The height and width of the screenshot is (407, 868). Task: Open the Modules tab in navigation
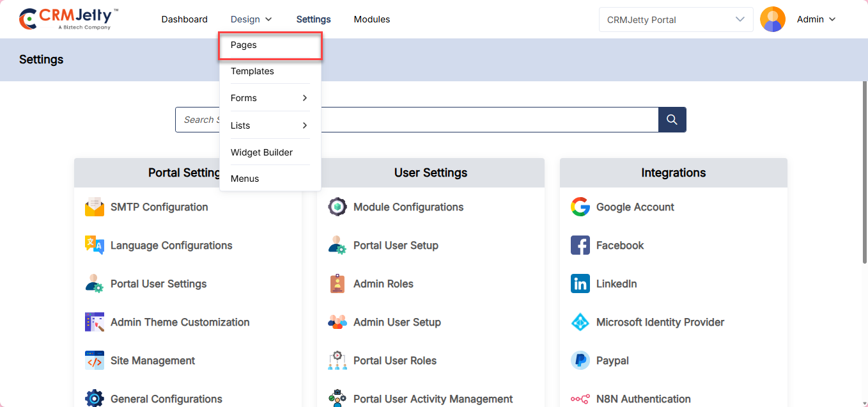[371, 19]
